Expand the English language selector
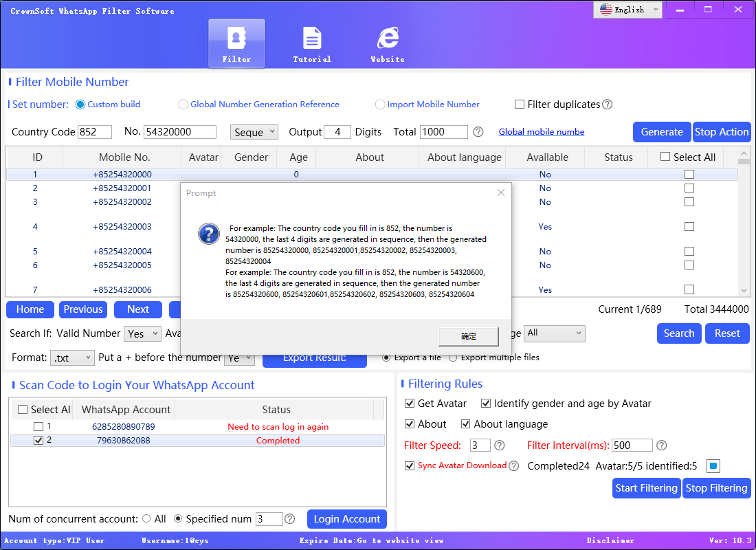This screenshot has width=756, height=550. (627, 10)
